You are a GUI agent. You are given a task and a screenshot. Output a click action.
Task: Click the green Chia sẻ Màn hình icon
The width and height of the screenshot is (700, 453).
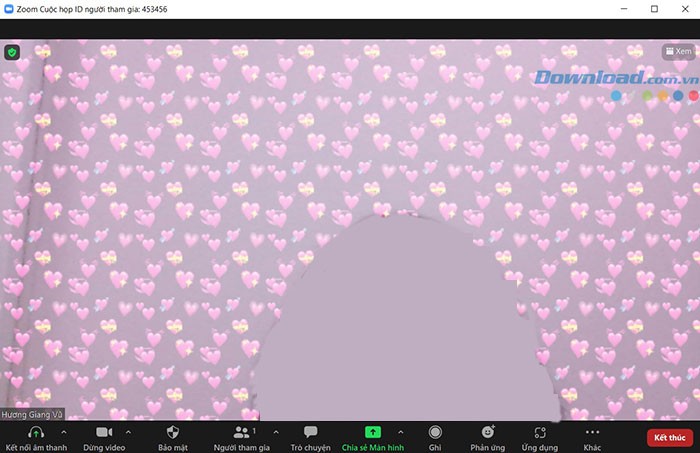[x=372, y=432]
